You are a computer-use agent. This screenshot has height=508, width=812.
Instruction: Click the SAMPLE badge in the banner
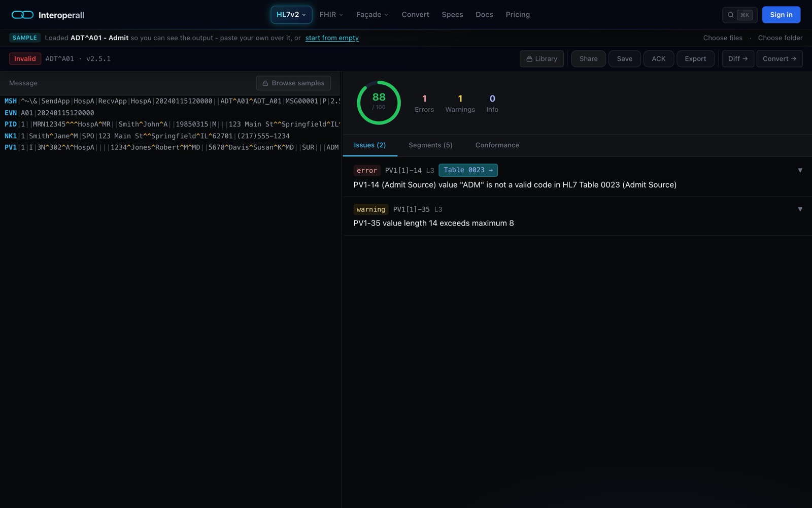[24, 38]
